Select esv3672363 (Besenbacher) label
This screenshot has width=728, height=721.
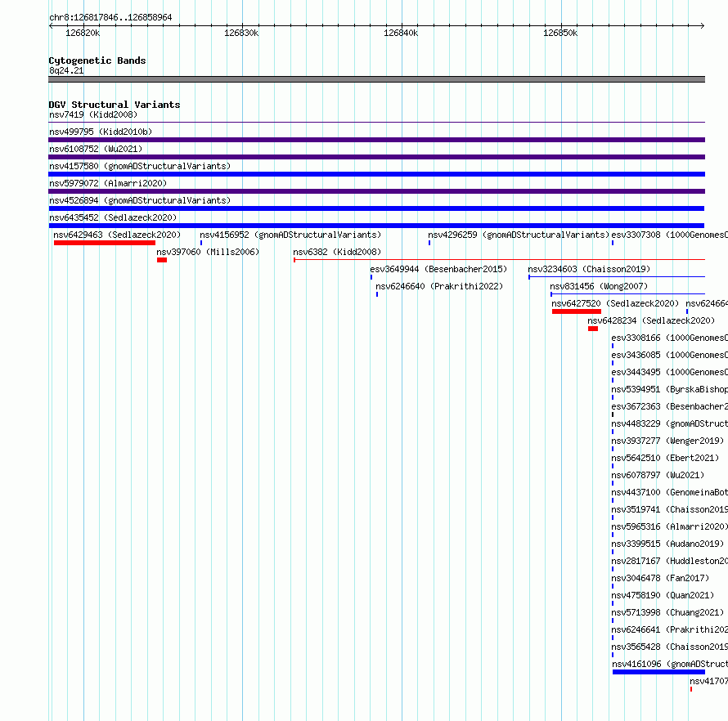pos(669,406)
